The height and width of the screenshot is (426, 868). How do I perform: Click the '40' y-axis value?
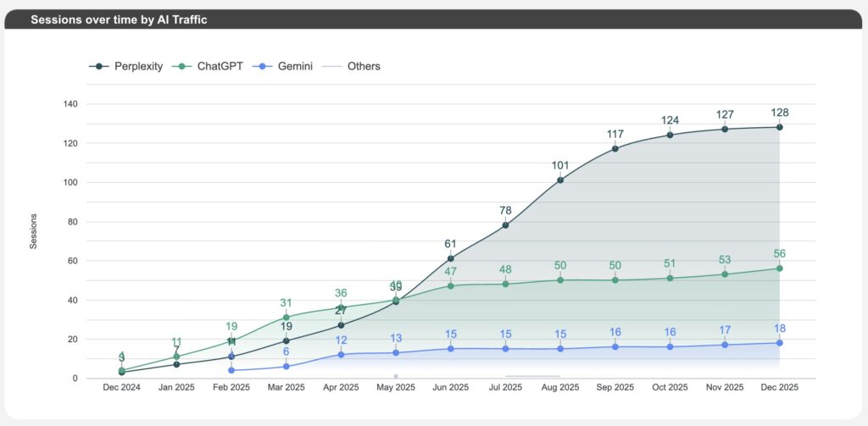click(73, 300)
